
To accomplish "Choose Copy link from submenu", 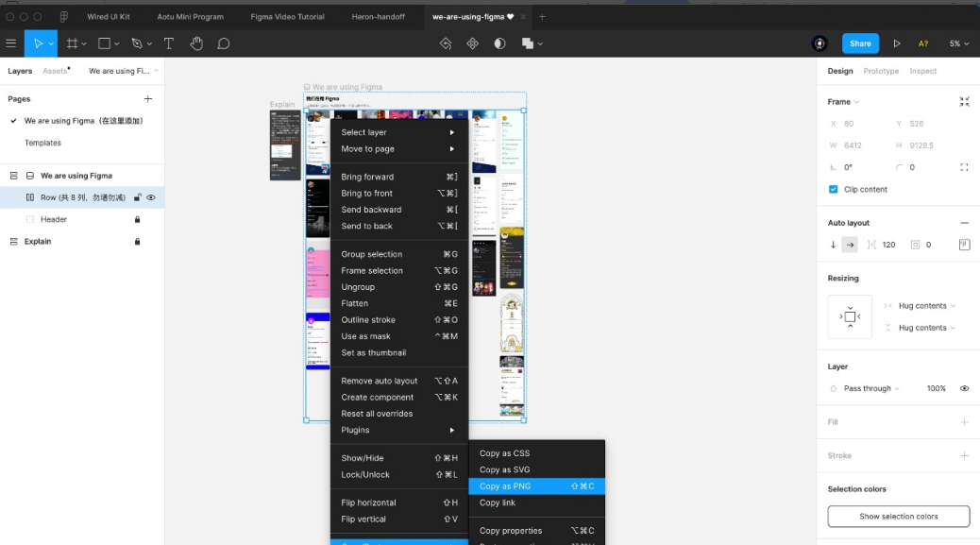I will (x=537, y=502).
